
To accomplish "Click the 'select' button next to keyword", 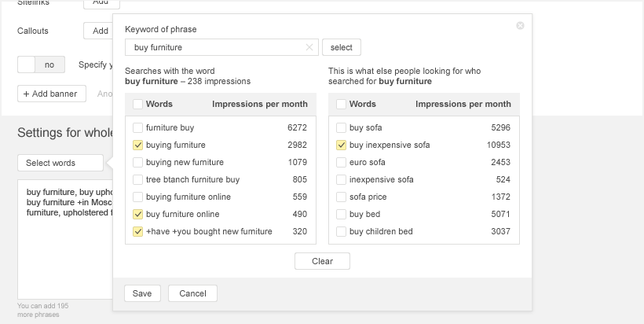I will pyautogui.click(x=341, y=48).
